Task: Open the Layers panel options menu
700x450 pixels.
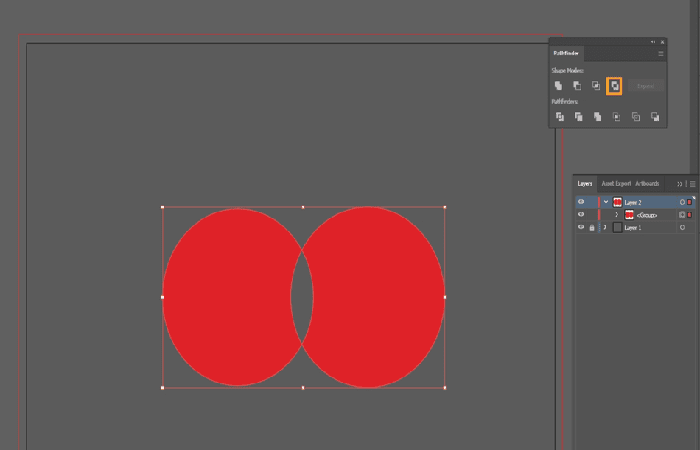Action: pos(692,184)
